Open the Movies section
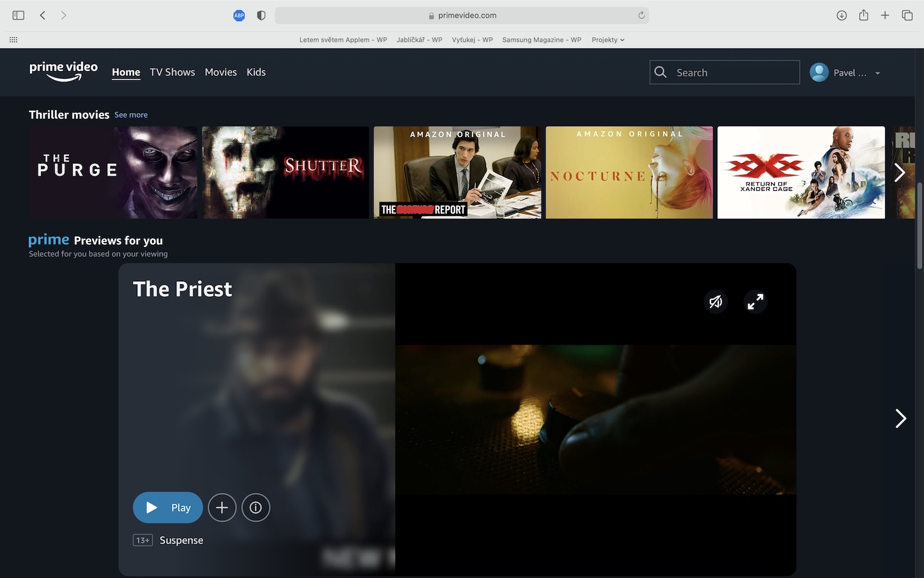This screenshot has height=578, width=924. (221, 72)
